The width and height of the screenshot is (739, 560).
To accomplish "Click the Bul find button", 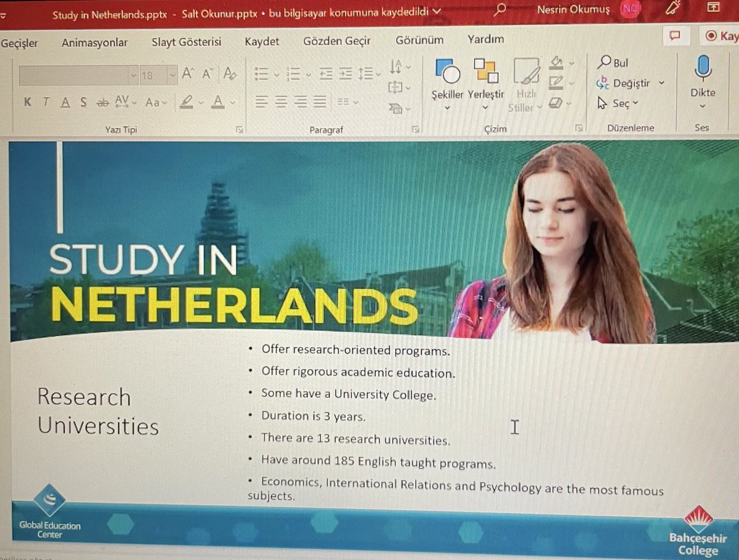I will (x=613, y=63).
